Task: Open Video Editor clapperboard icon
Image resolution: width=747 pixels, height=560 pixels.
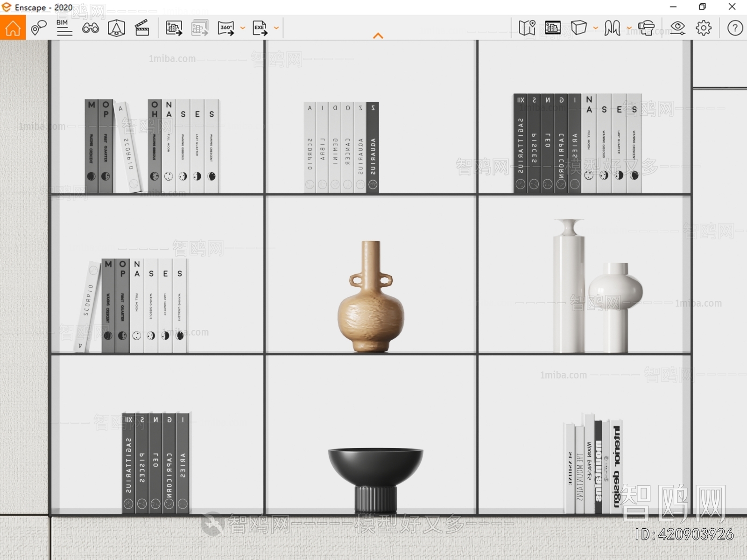Action: [x=142, y=28]
